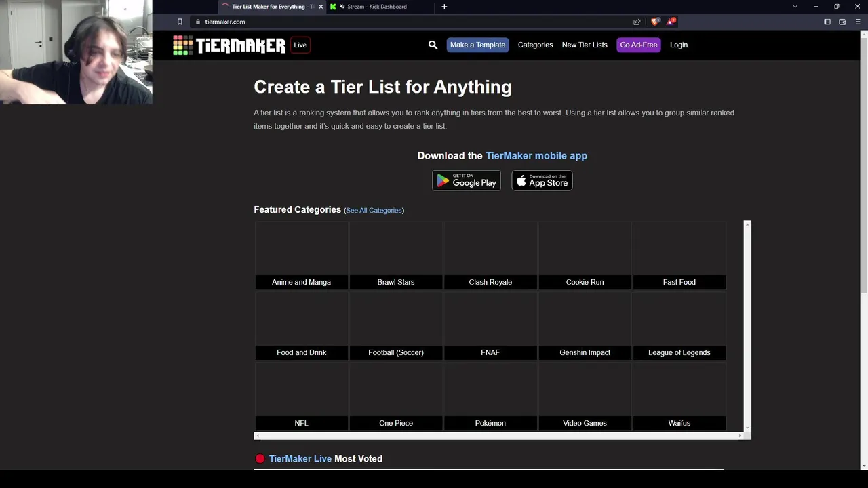The width and height of the screenshot is (868, 488).
Task: Open a new browser tab
Action: [x=444, y=7]
